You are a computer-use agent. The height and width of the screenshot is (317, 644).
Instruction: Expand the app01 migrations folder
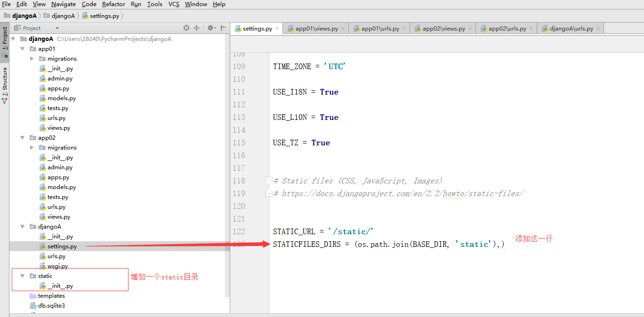coord(32,59)
